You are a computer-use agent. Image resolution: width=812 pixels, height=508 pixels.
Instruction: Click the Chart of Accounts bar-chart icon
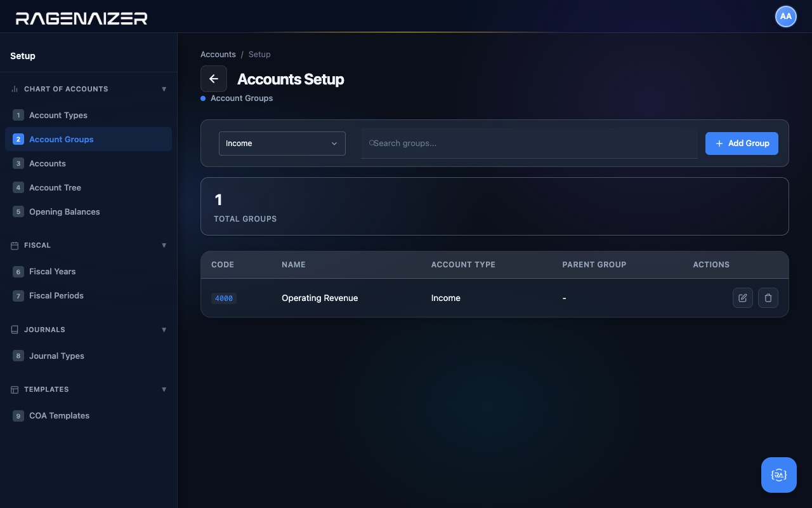pos(15,89)
